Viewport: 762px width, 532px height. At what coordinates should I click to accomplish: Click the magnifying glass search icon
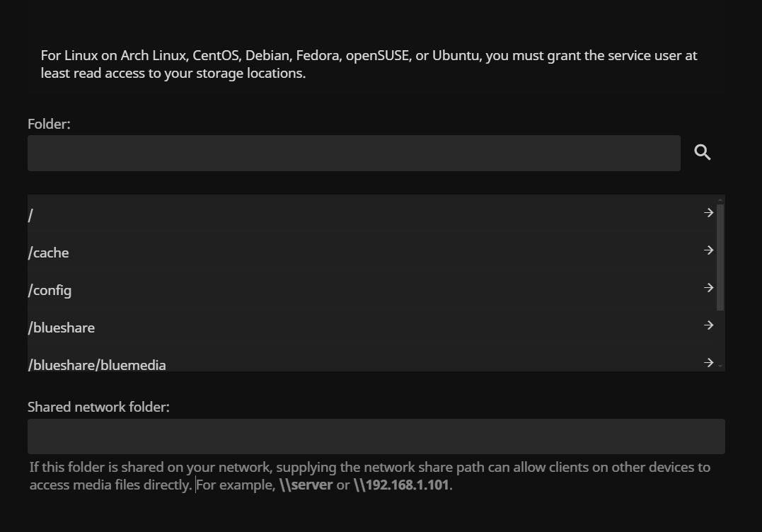[x=703, y=153]
